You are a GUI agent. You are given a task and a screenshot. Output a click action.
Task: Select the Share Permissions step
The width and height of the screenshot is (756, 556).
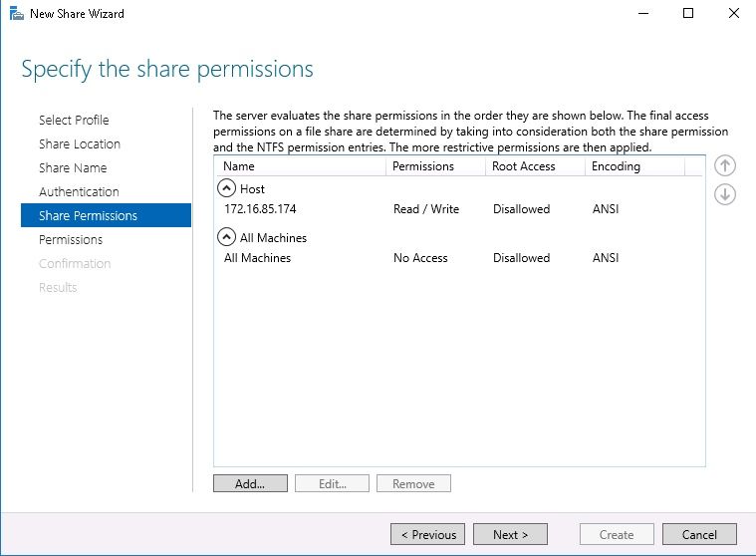coord(106,215)
